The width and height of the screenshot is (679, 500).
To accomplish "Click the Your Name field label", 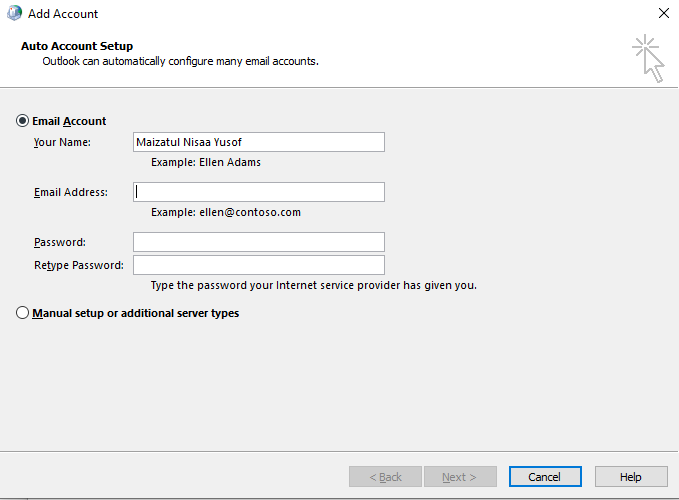I will coord(62,142).
